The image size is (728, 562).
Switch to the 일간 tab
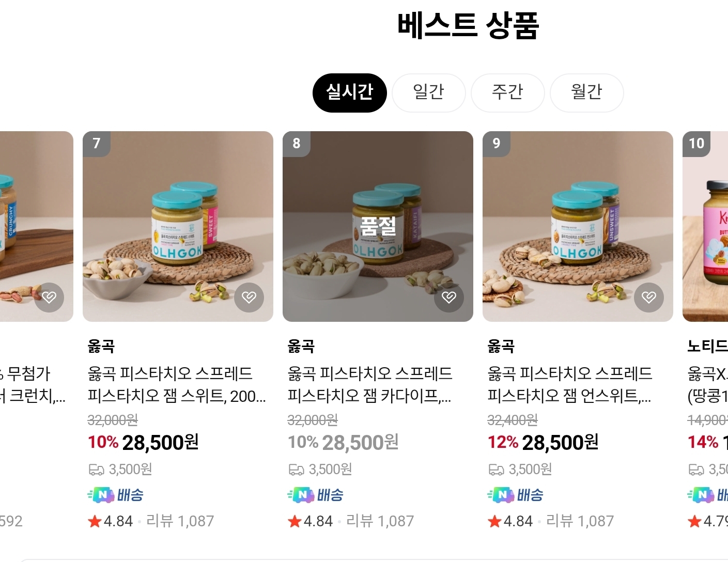[x=428, y=93]
